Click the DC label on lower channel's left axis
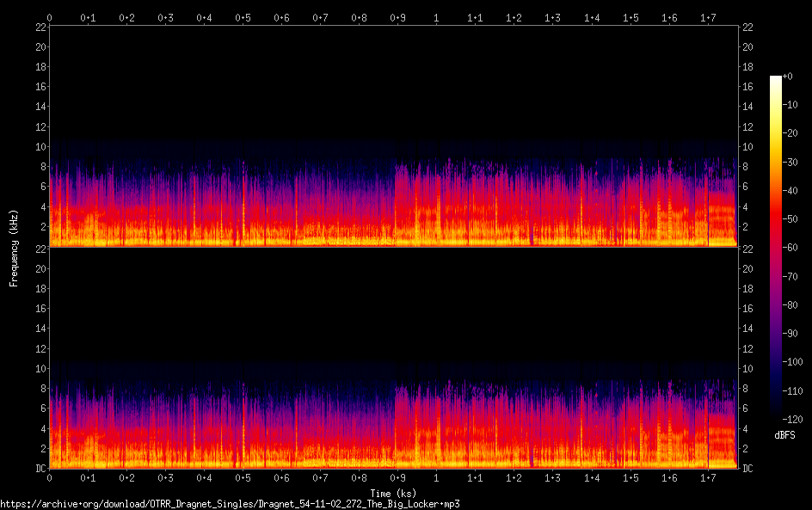 pos(38,469)
